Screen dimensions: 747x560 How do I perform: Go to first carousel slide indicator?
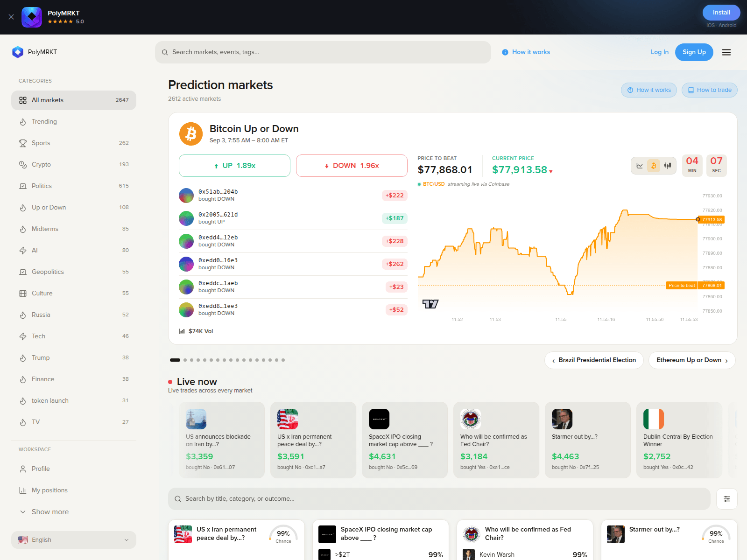175,360
